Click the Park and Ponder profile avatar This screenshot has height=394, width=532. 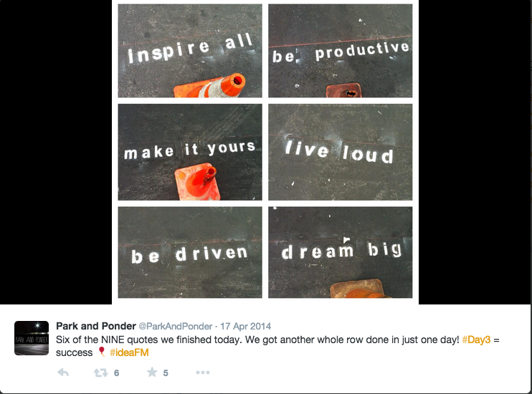(32, 338)
